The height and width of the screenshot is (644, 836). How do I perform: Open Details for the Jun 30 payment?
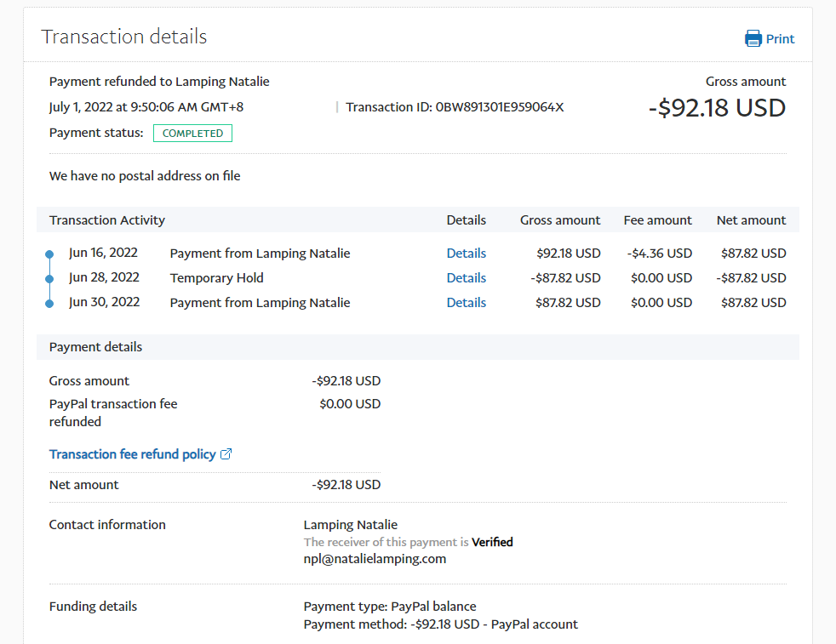pos(466,303)
